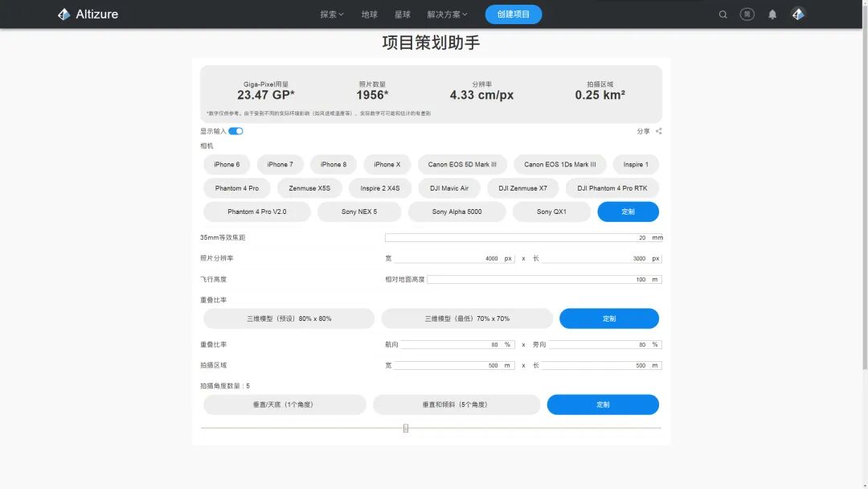Click the overlap 定制 custom button
The height and width of the screenshot is (489, 868).
coord(609,318)
